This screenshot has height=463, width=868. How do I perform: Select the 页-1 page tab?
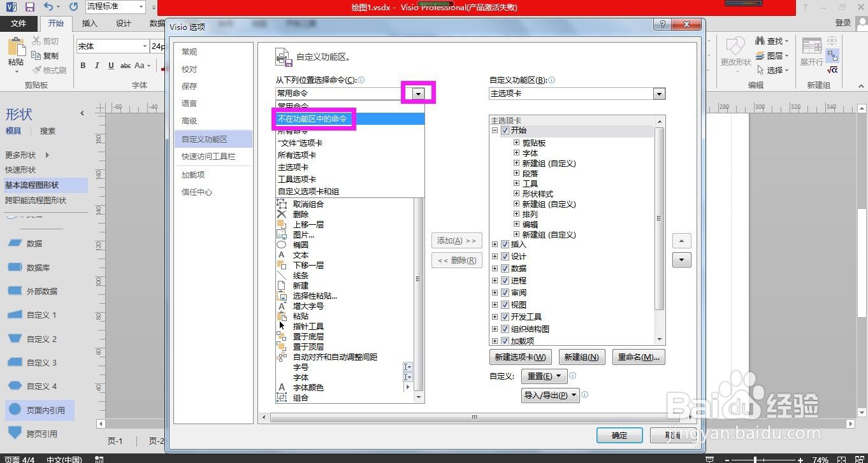[x=115, y=441]
